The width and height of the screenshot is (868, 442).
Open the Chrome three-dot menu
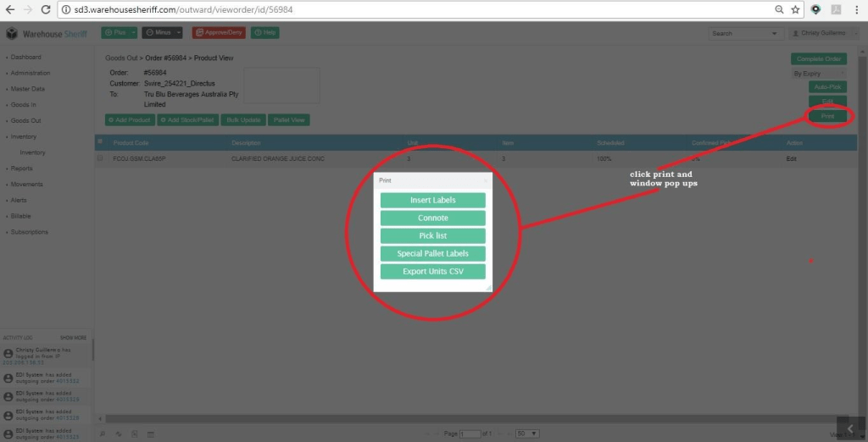(x=858, y=9)
